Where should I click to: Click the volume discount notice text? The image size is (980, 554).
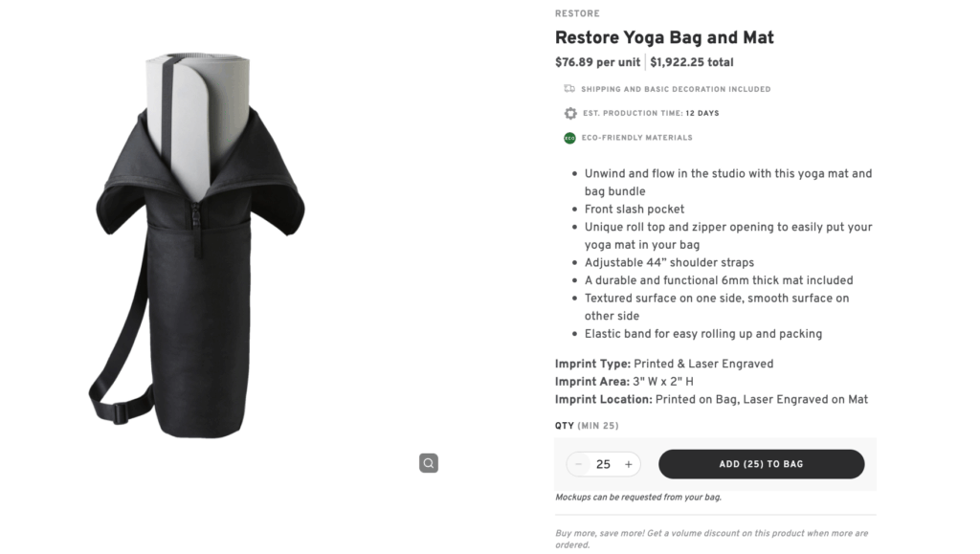[711, 538]
